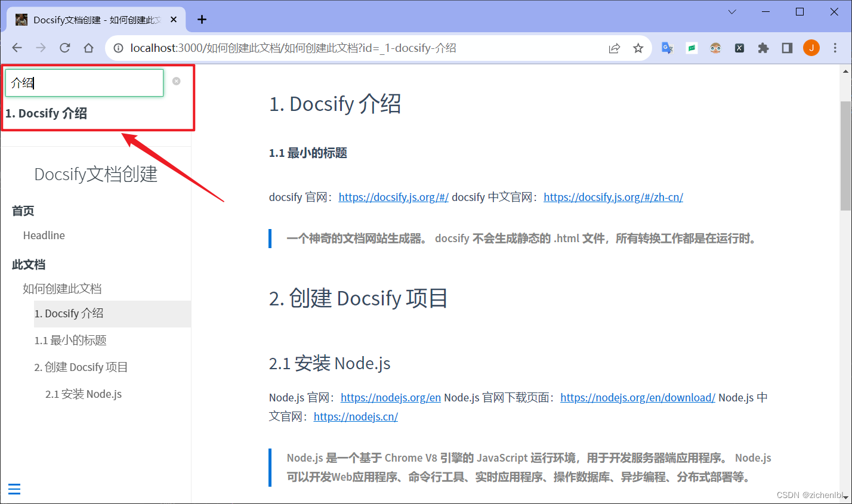Open the black X extension icon
This screenshot has height=504, width=852.
(739, 48)
